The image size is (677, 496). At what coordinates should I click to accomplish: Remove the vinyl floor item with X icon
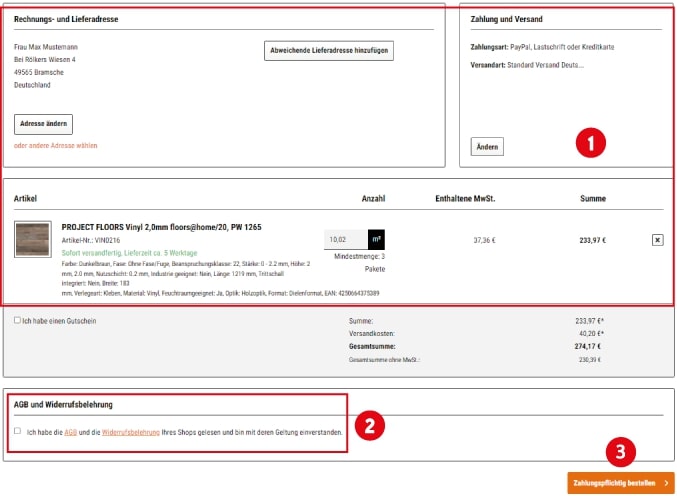tap(657, 240)
